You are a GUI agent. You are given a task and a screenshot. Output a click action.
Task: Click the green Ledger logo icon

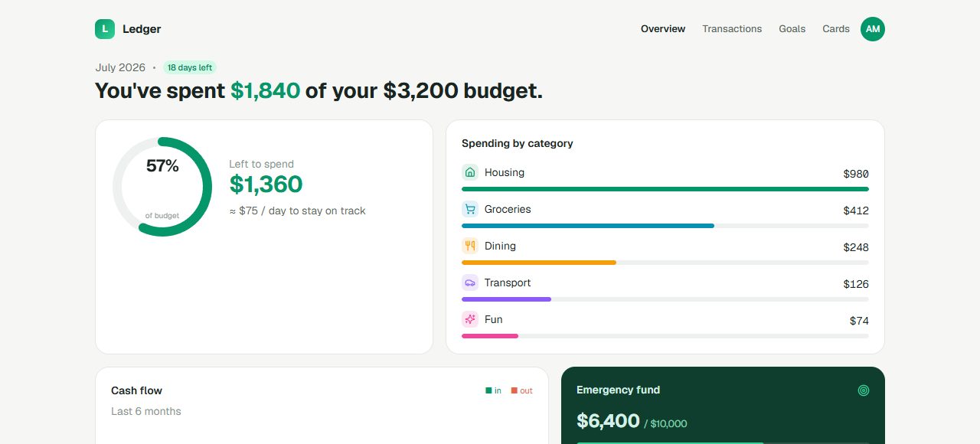click(x=105, y=29)
